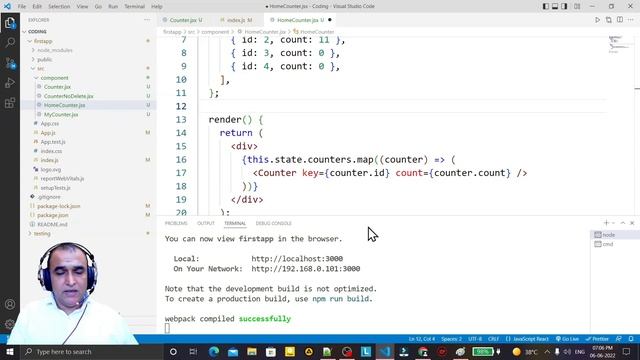Click the Run Code play icon
This screenshot has width=640, height=360.
[597, 20]
